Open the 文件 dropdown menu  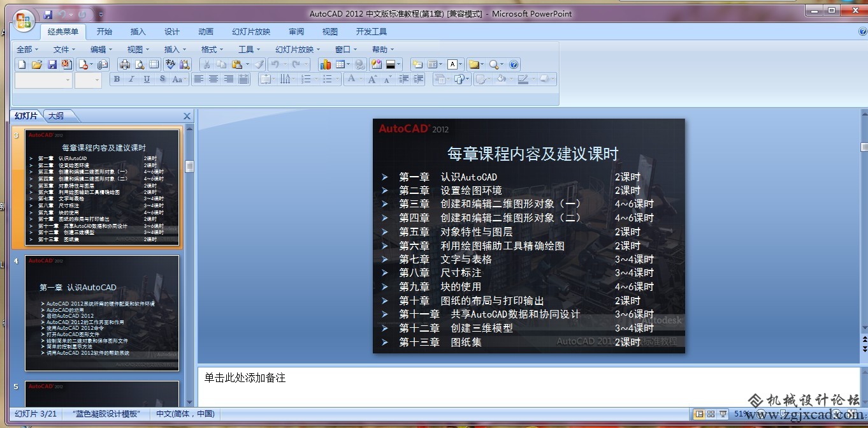pos(64,49)
